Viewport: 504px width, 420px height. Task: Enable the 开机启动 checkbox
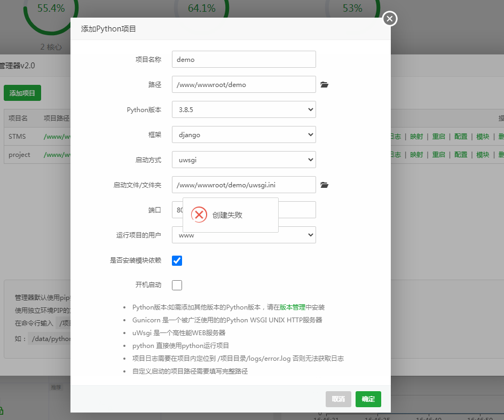[177, 285]
